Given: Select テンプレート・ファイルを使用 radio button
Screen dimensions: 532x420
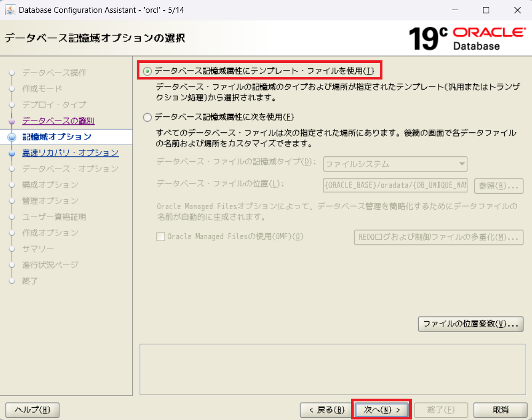Looking at the screenshot, I should coord(147,71).
